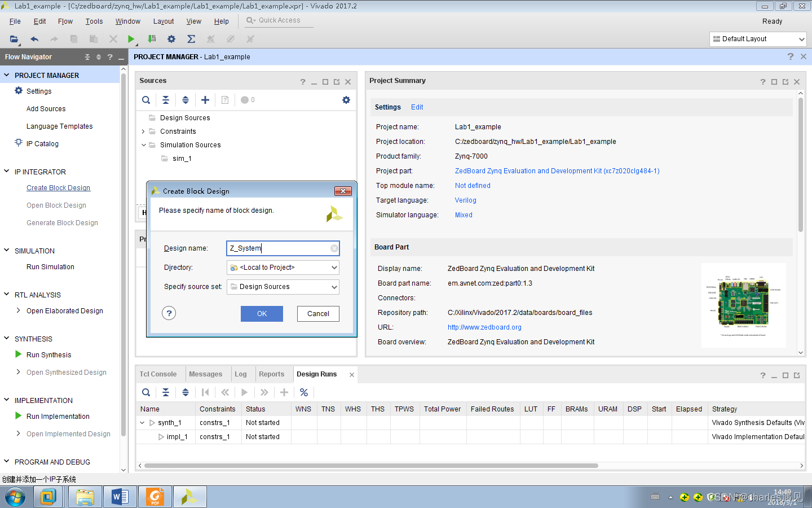Image resolution: width=812 pixels, height=508 pixels.
Task: Click OK in Create Block Design dialog
Action: pyautogui.click(x=262, y=314)
